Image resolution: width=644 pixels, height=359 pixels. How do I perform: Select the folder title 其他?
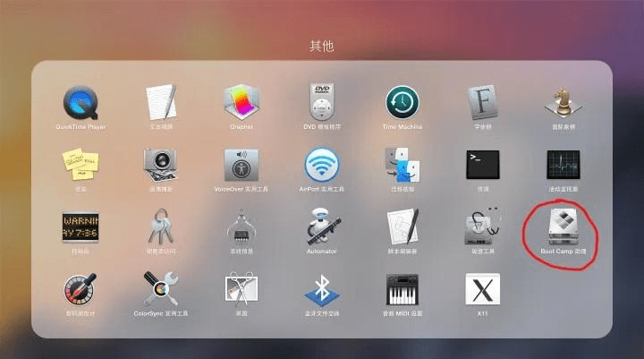point(322,46)
